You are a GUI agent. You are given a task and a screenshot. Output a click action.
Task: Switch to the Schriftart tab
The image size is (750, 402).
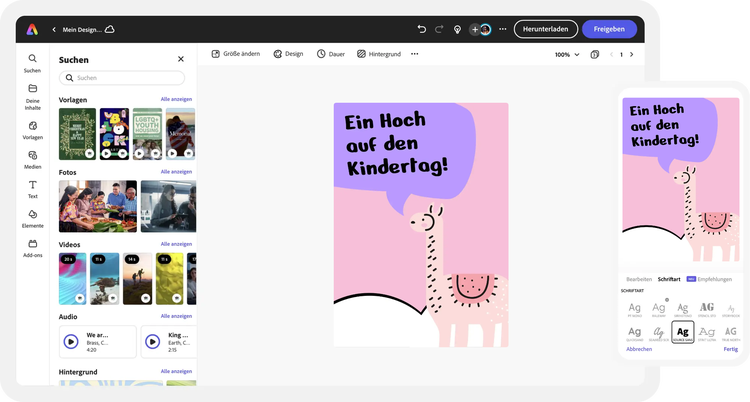669,279
